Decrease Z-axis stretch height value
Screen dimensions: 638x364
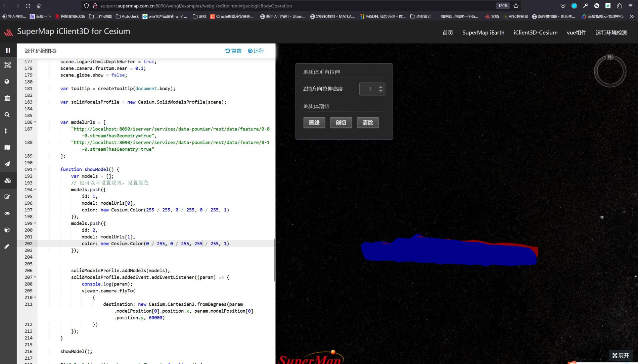381,91
